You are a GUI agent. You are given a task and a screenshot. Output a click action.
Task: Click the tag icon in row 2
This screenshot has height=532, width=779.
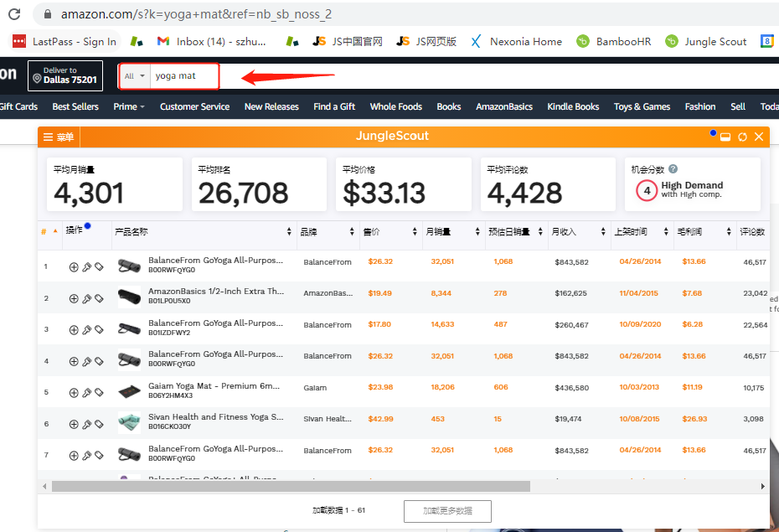click(x=99, y=299)
